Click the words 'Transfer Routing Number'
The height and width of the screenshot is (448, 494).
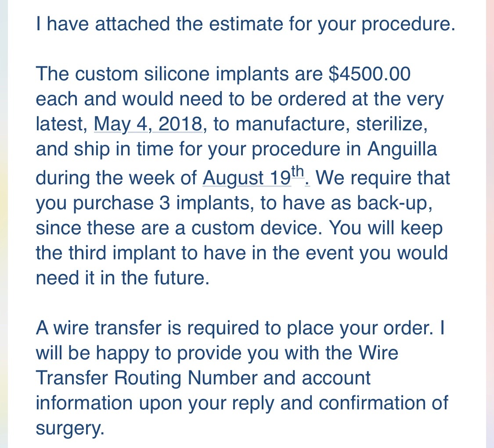tap(147, 378)
